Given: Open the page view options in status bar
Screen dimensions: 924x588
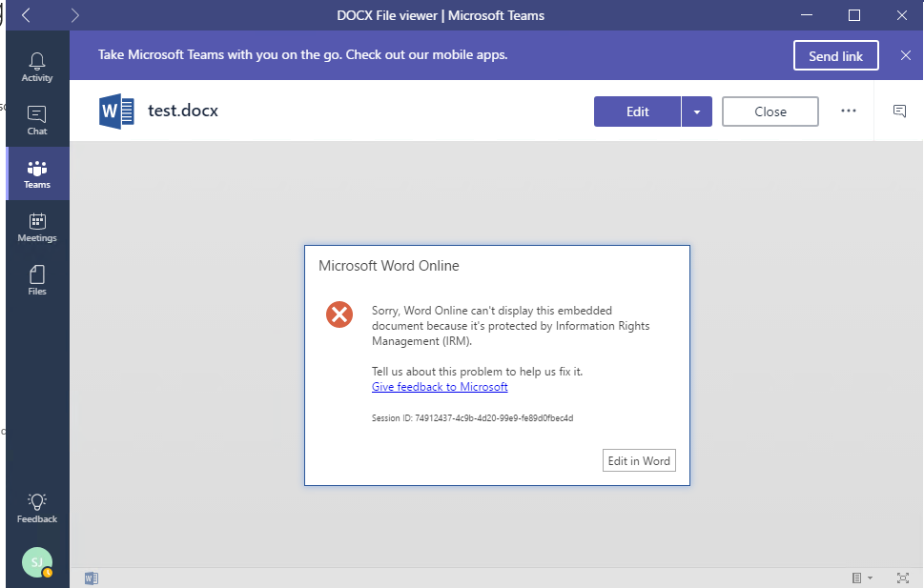Looking at the screenshot, I should click(861, 578).
